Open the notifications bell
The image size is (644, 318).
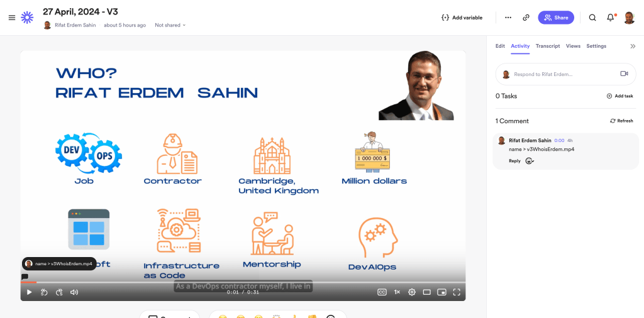[611, 18]
